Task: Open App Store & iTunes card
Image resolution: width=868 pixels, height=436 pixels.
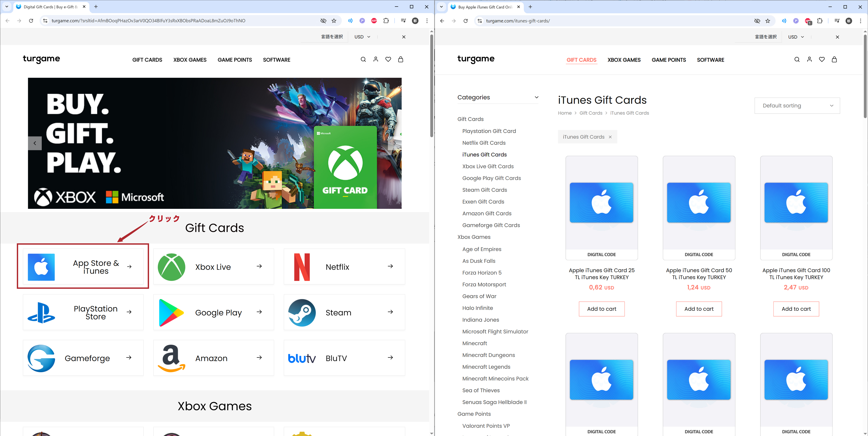Action: [83, 266]
